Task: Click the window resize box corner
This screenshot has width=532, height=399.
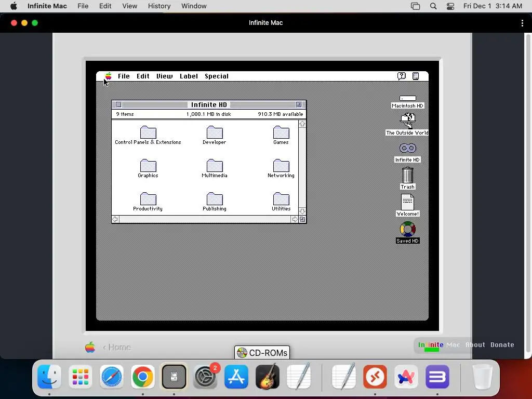Action: [302, 220]
